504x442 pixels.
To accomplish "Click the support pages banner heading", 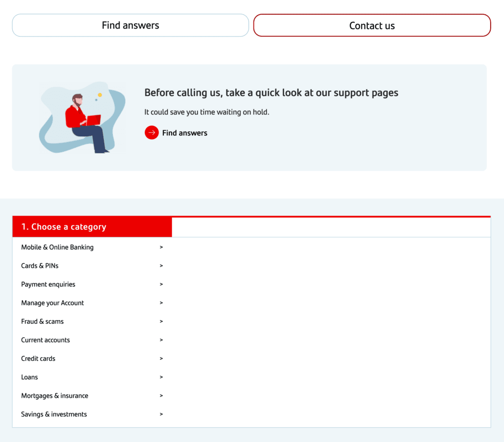I will click(x=271, y=93).
